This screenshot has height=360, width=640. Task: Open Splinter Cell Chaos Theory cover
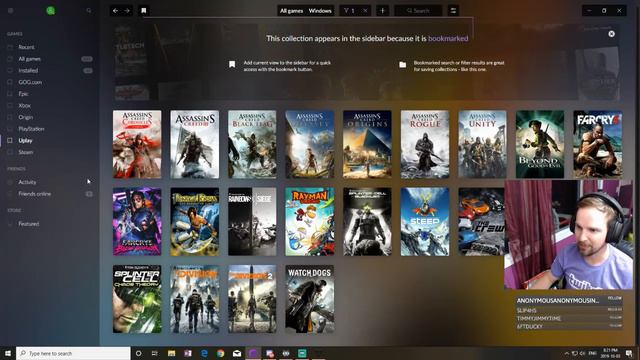coord(137,299)
